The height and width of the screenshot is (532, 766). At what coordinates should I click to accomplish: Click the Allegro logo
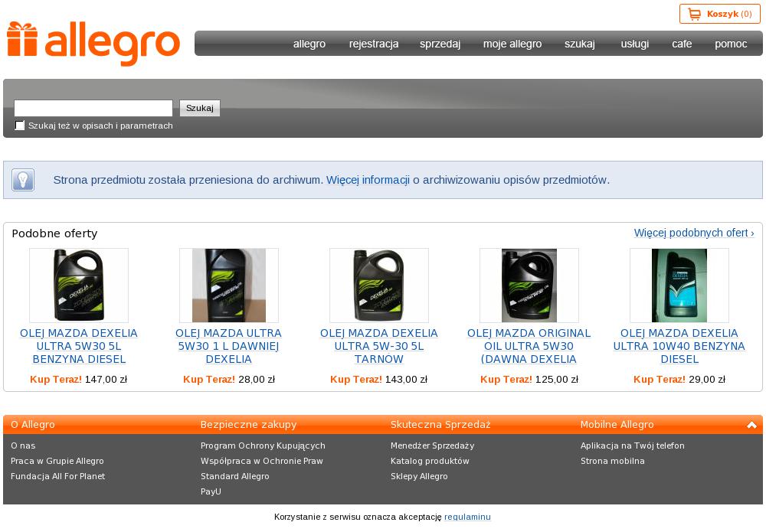pos(93,44)
